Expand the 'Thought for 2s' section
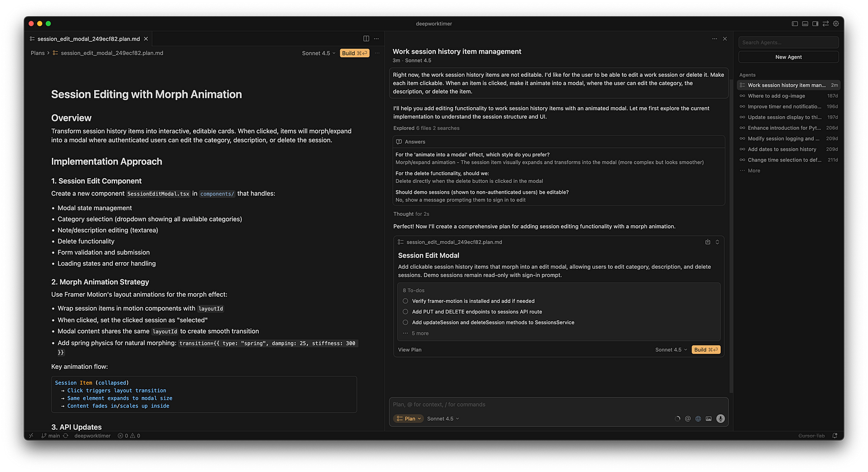Viewport: 868px width, 472px height. (411, 214)
